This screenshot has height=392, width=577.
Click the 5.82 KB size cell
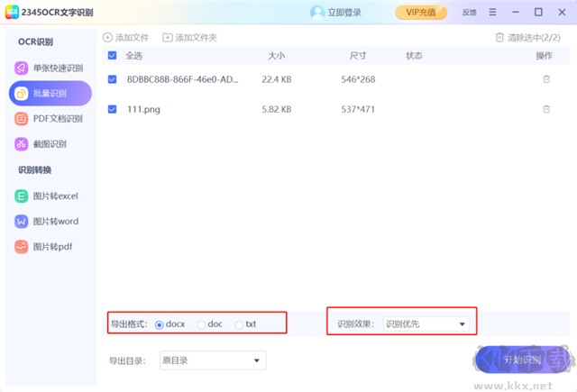[277, 109]
